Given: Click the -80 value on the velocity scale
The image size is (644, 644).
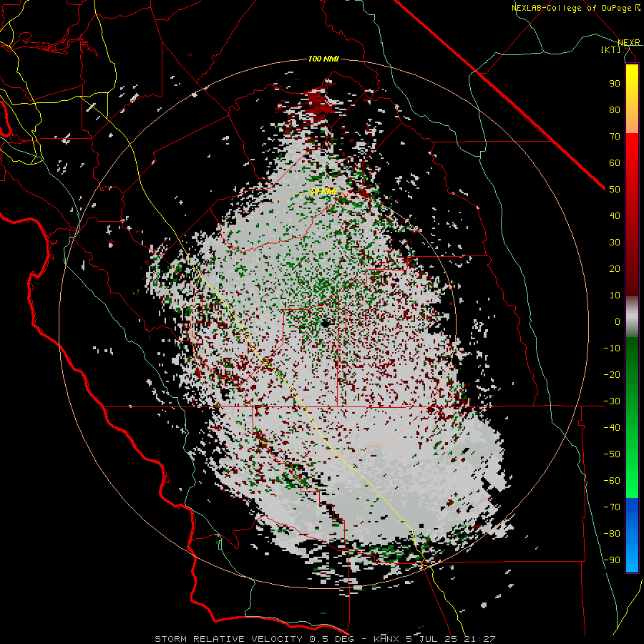Looking at the screenshot, I should [x=612, y=534].
